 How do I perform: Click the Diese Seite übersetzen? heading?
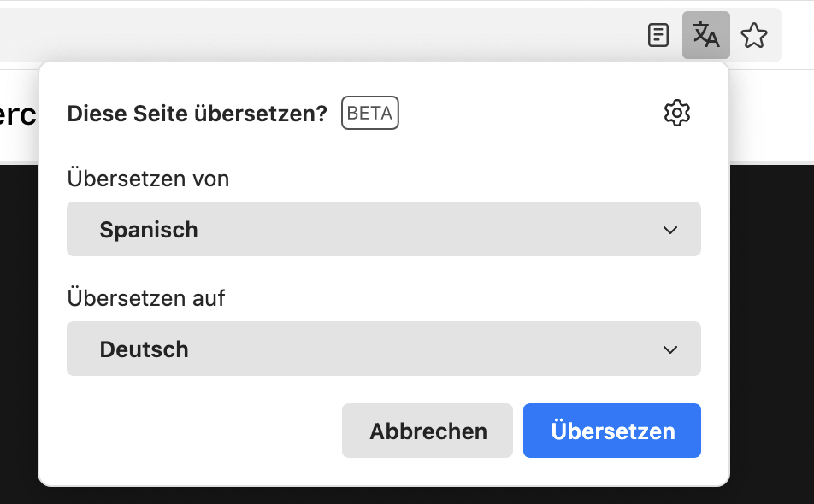pyautogui.click(x=197, y=114)
